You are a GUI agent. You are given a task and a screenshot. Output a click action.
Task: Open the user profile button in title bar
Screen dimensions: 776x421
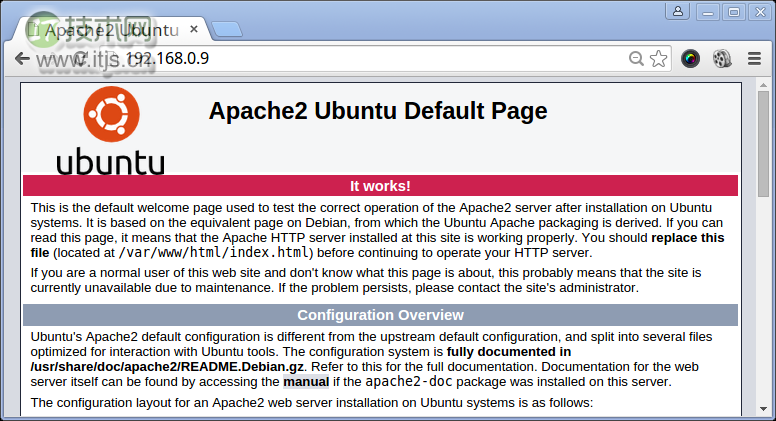pos(678,11)
